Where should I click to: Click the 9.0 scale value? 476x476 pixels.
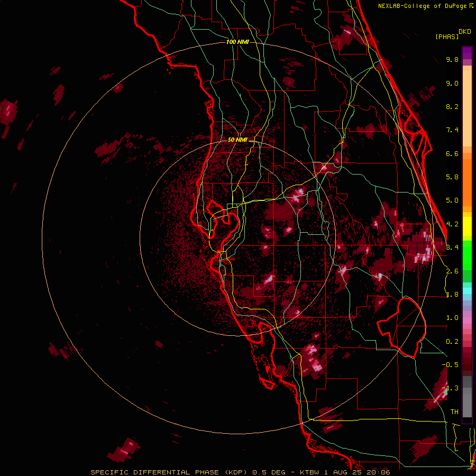pos(452,83)
